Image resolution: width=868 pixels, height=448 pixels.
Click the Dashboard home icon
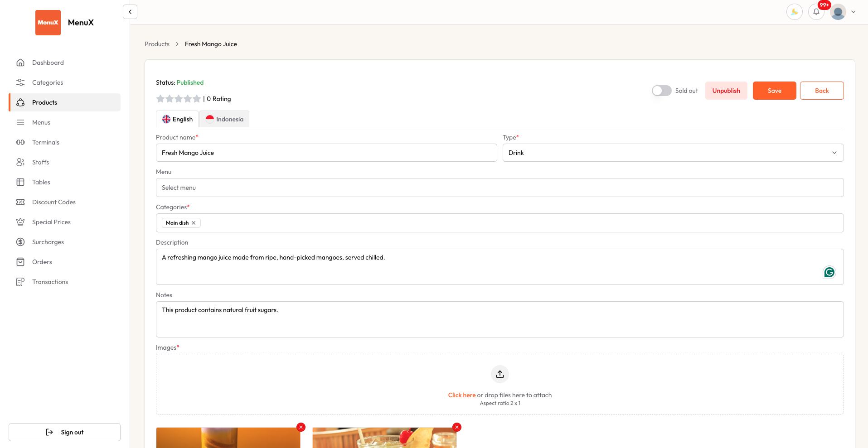[x=20, y=63]
